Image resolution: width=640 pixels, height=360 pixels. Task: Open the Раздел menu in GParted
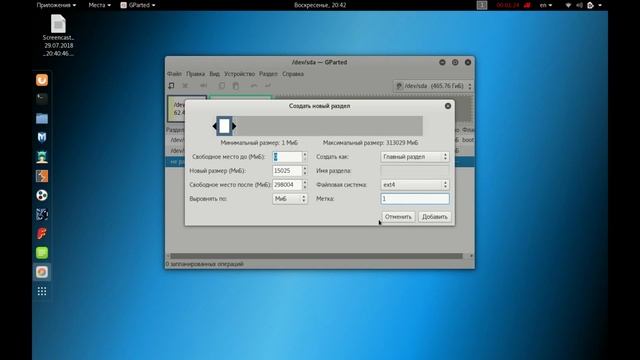pyautogui.click(x=269, y=74)
